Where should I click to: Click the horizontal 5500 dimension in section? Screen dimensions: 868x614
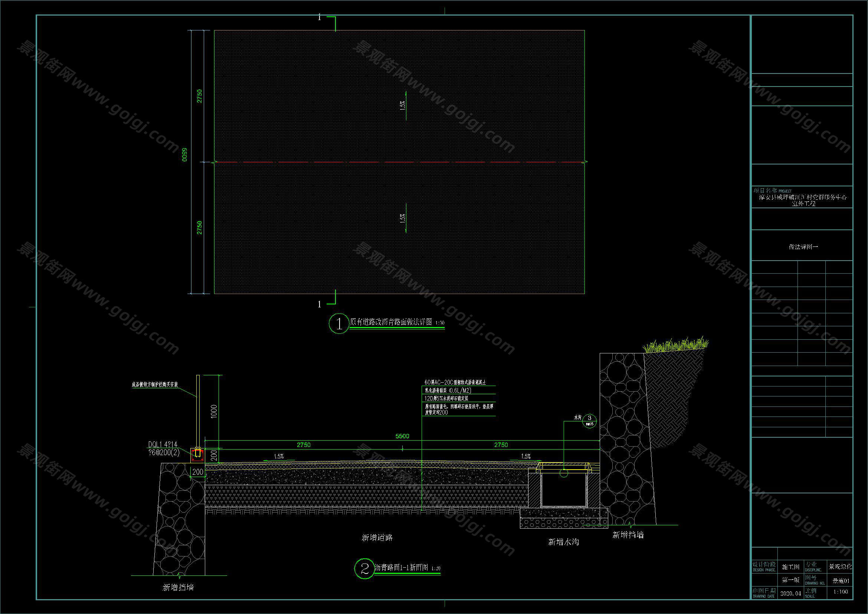point(402,436)
